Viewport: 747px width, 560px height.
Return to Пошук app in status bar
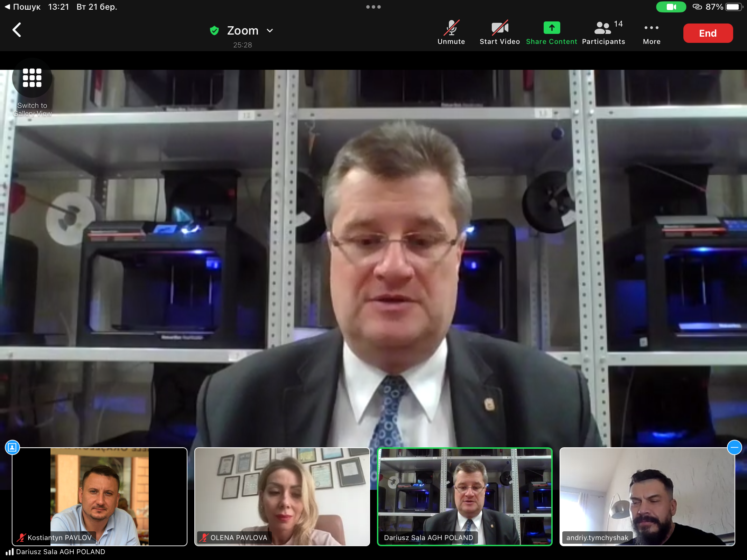pos(22,7)
